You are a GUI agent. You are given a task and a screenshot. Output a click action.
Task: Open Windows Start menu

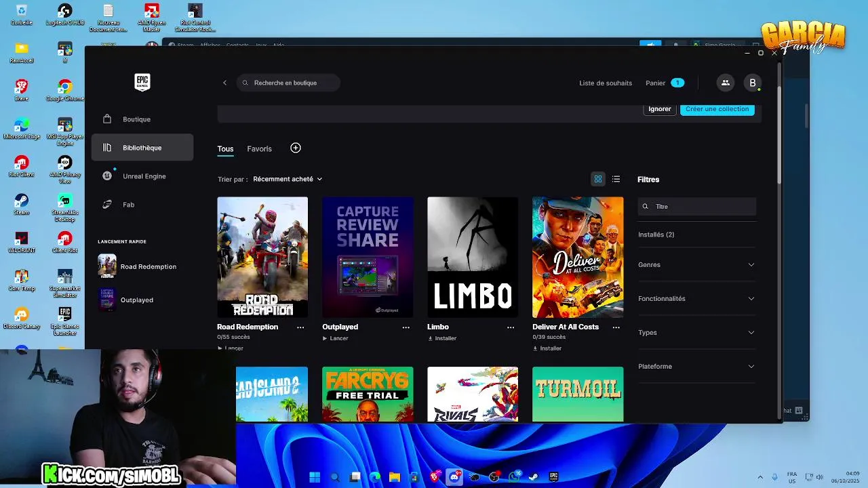click(315, 477)
